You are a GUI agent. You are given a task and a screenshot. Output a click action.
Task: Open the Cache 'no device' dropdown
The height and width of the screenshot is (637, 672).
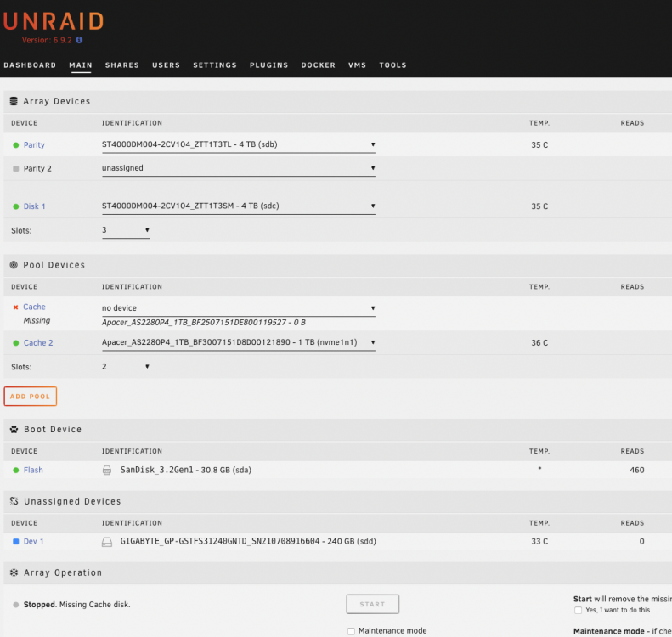pyautogui.click(x=238, y=308)
